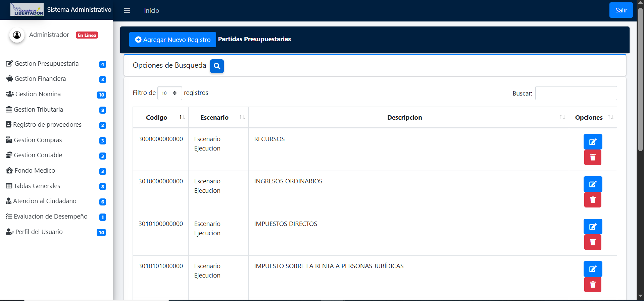Edit the RECURSOS row entry

pyautogui.click(x=593, y=142)
